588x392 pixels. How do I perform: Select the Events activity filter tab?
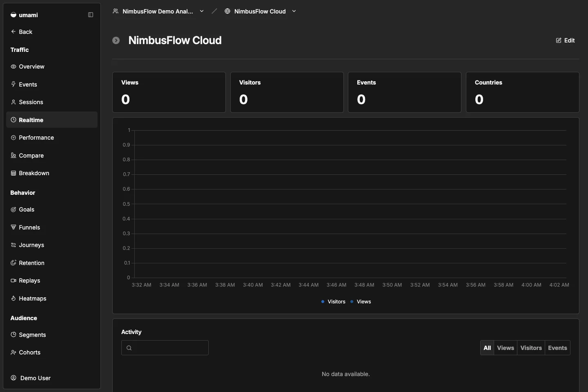click(557, 348)
